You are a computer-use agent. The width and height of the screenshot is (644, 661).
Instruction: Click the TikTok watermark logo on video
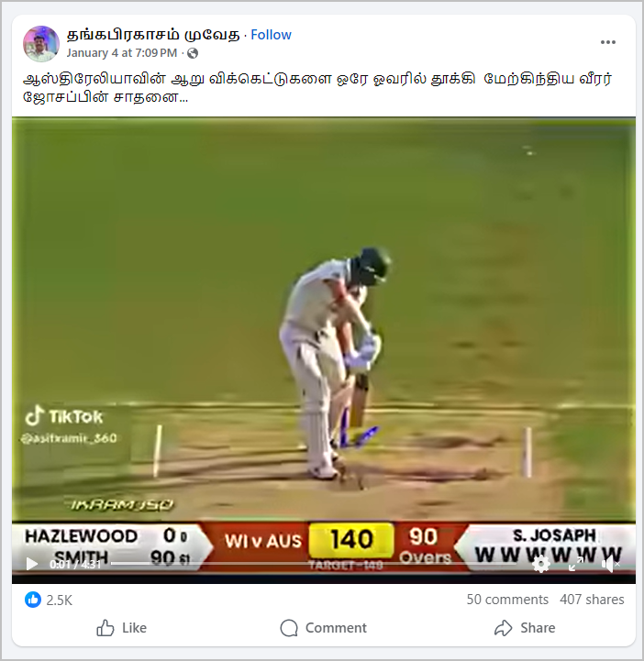[63, 416]
